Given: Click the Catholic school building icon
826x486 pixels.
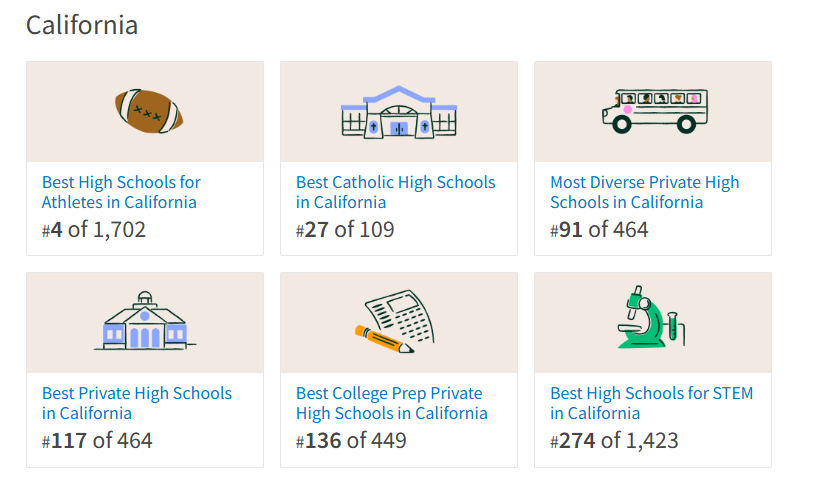Looking at the screenshot, I should click(399, 112).
